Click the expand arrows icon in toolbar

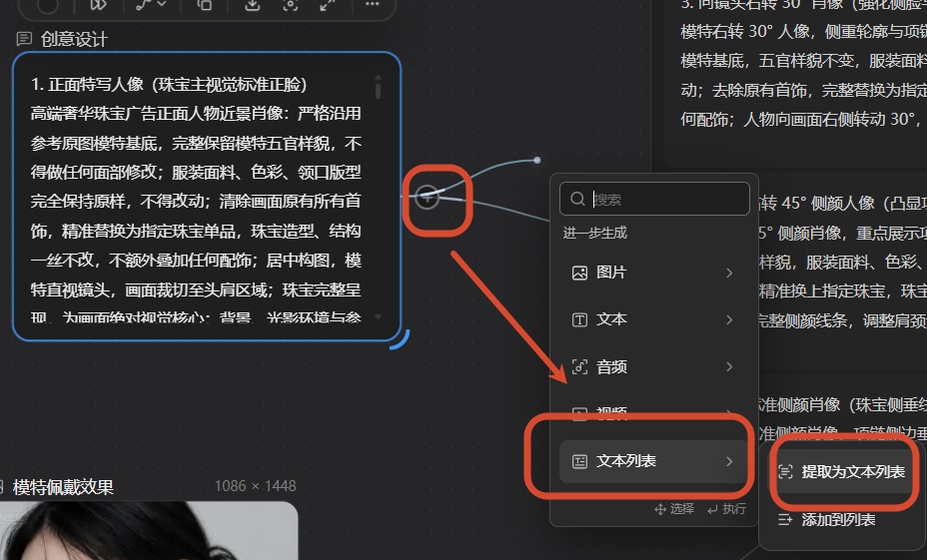tap(327, 5)
